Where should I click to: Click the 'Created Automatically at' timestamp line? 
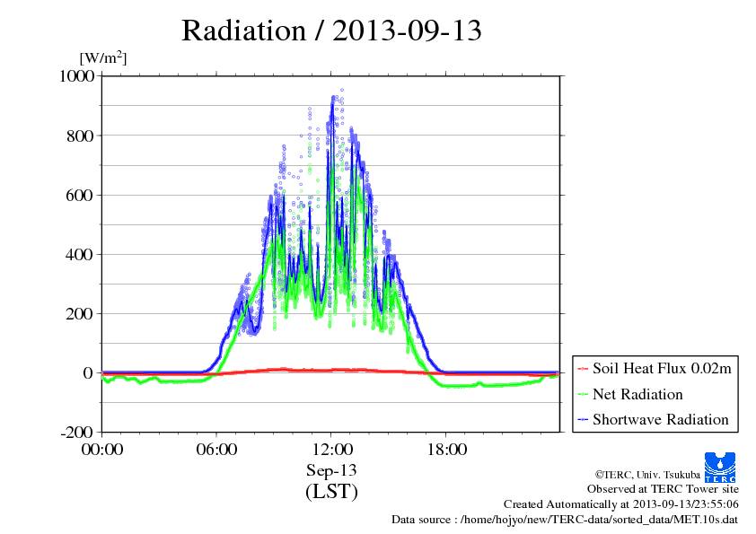[x=621, y=504]
